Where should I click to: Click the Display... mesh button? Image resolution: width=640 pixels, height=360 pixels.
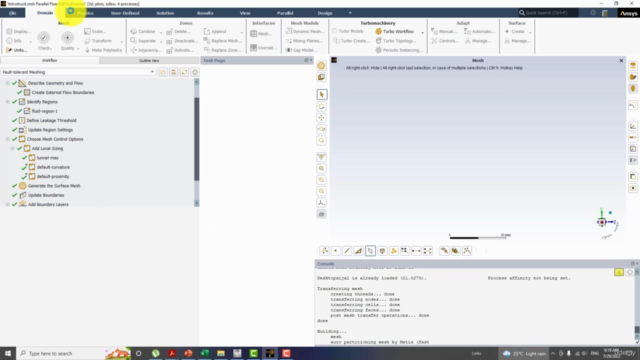18,31
